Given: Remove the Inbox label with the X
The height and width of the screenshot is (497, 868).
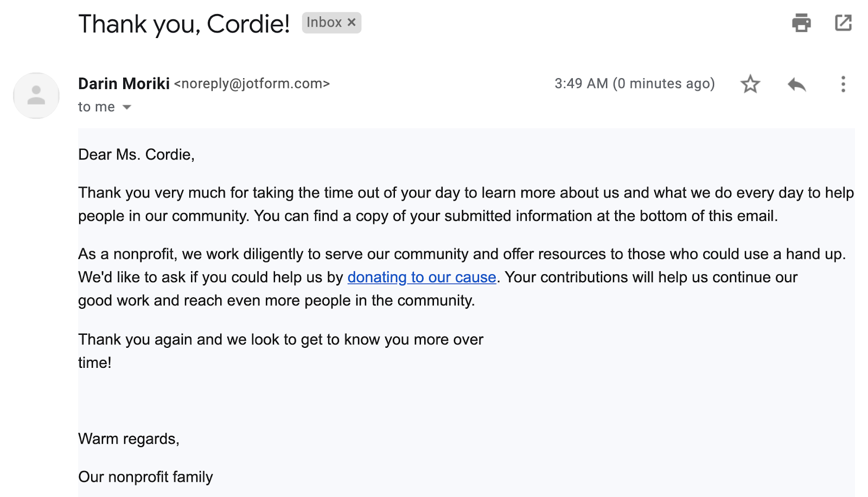Looking at the screenshot, I should [x=352, y=22].
